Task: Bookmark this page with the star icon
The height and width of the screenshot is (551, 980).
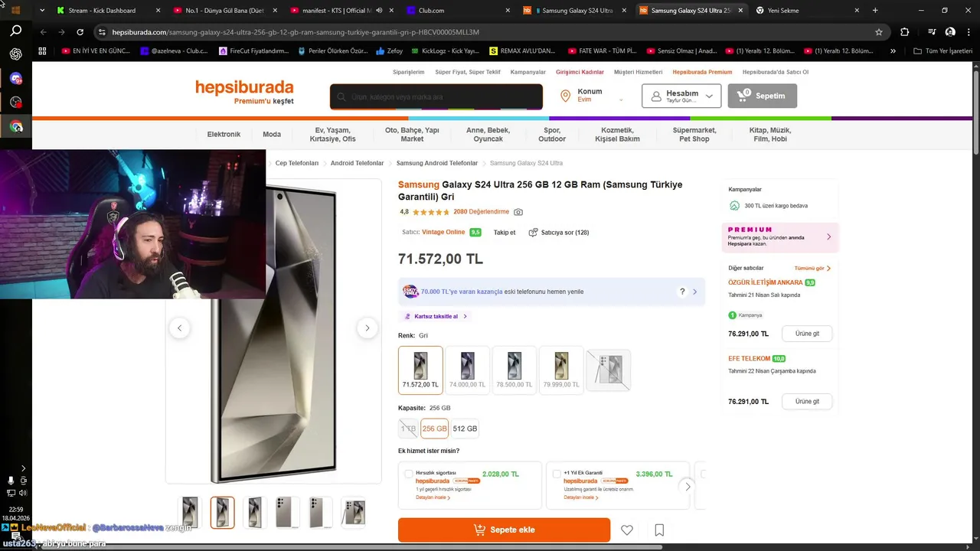Action: [x=879, y=32]
